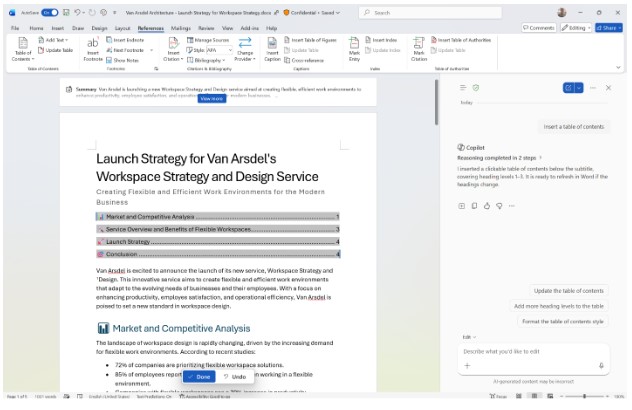Click Undo on Copilot change bar
The image size is (632, 410).
point(235,377)
